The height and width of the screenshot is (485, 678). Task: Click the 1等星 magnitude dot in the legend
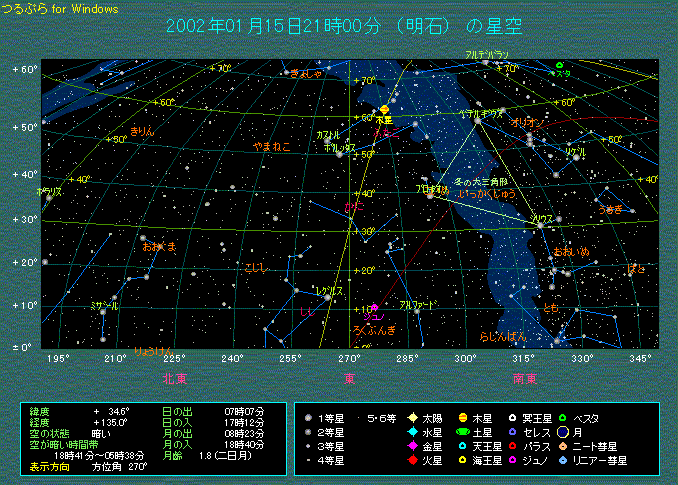tap(310, 417)
